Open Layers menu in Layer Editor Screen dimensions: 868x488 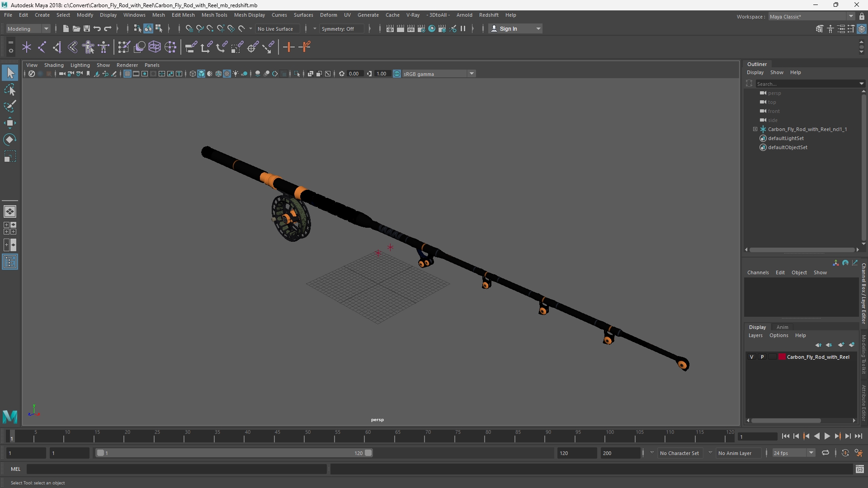coord(755,335)
